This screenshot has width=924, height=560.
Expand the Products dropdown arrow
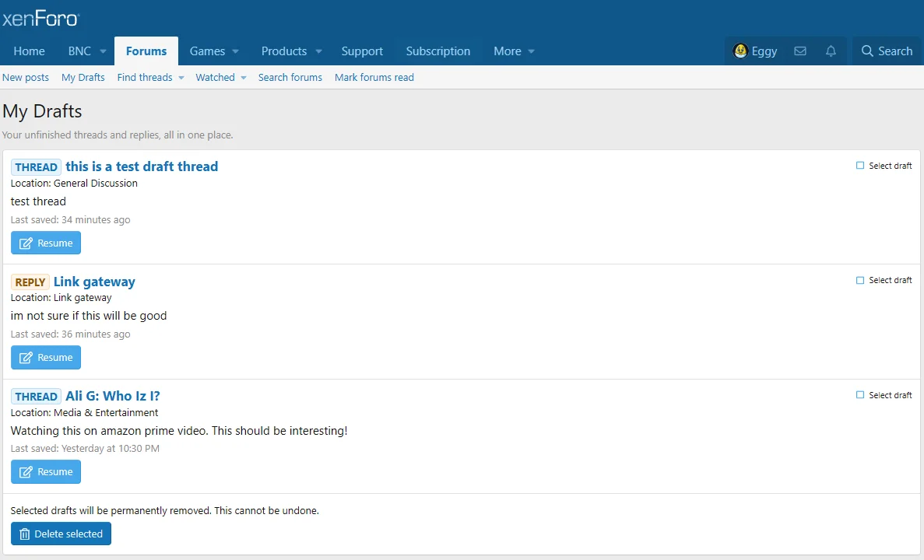click(319, 52)
